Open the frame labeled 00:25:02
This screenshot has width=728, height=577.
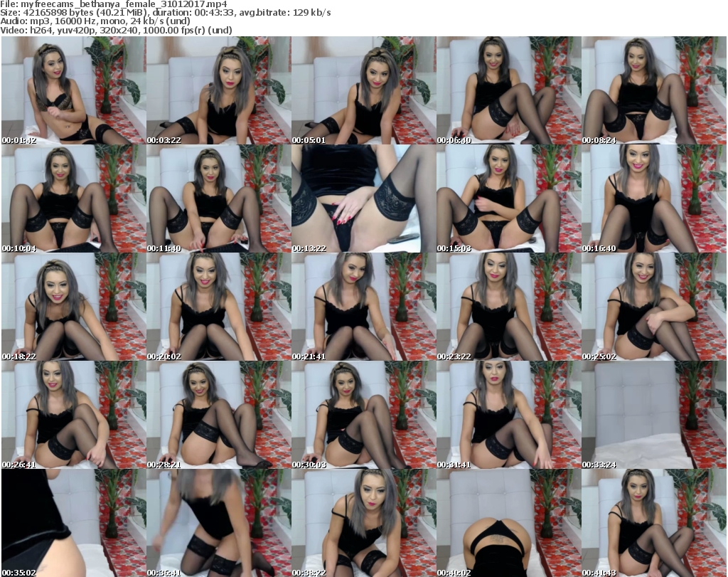click(x=653, y=307)
